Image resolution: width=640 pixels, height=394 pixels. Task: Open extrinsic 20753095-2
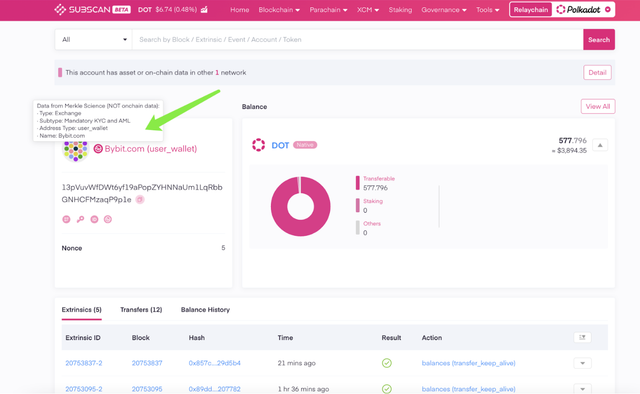point(84,389)
